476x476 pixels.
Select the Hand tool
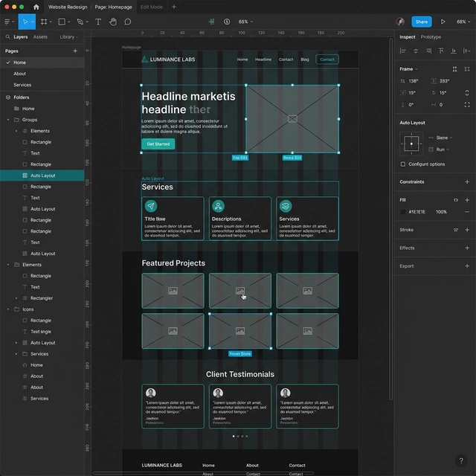point(113,22)
